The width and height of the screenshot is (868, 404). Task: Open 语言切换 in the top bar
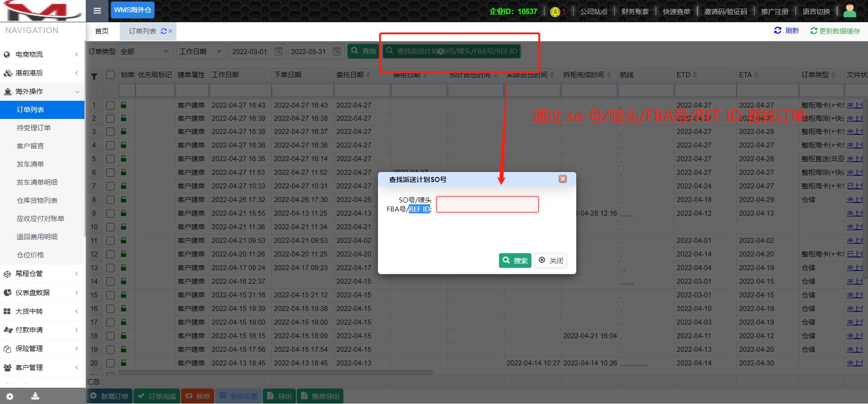(x=816, y=12)
